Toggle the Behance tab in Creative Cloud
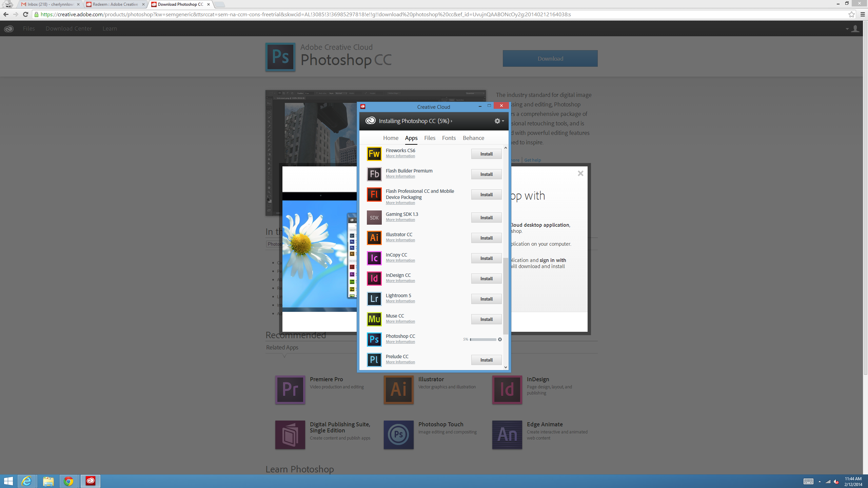The width and height of the screenshot is (868, 488). (x=473, y=138)
